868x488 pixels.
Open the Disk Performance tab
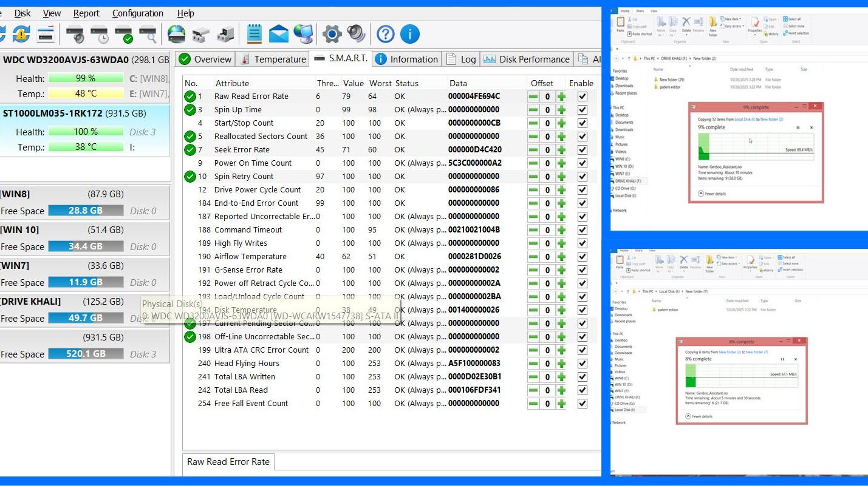point(527,59)
